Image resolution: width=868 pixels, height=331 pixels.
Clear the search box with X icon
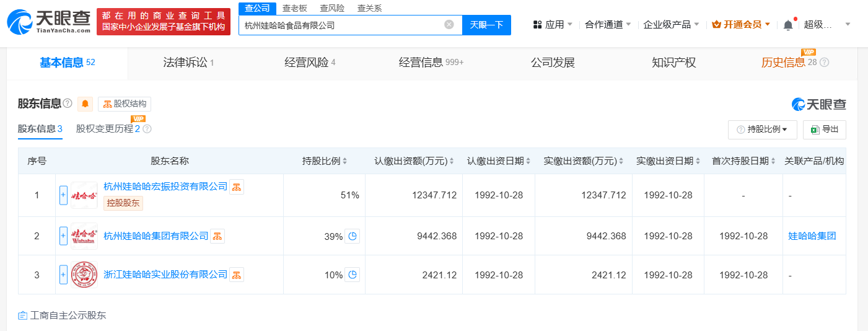(x=449, y=25)
